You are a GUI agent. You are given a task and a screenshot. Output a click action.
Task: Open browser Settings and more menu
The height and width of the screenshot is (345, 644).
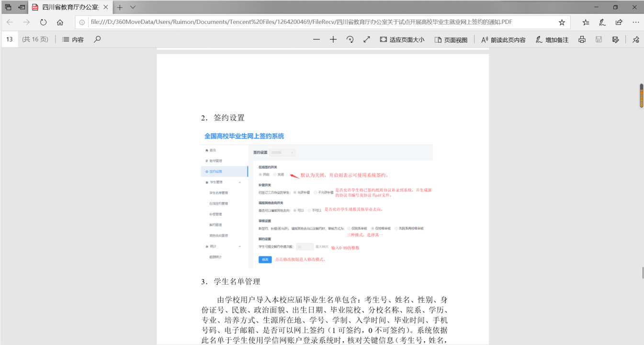[x=635, y=22]
